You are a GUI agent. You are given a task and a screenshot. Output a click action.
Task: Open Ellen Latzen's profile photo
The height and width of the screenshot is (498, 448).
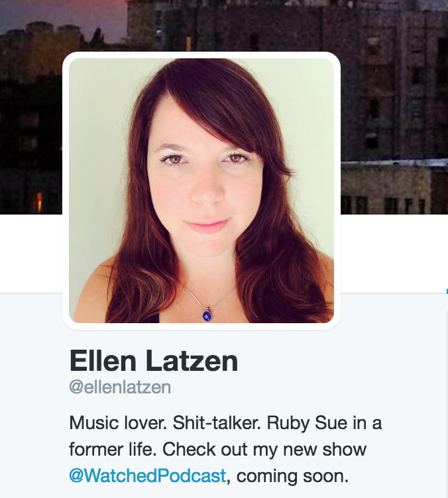click(x=201, y=191)
